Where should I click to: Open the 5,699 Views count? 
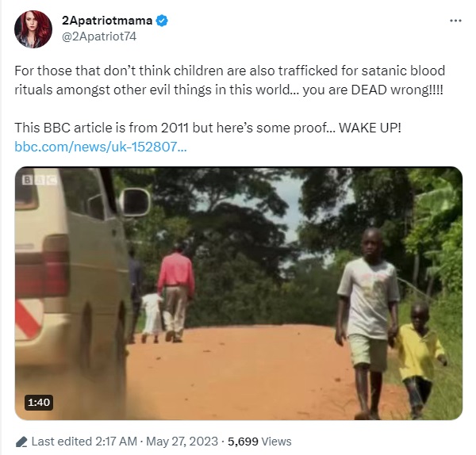pos(259,442)
